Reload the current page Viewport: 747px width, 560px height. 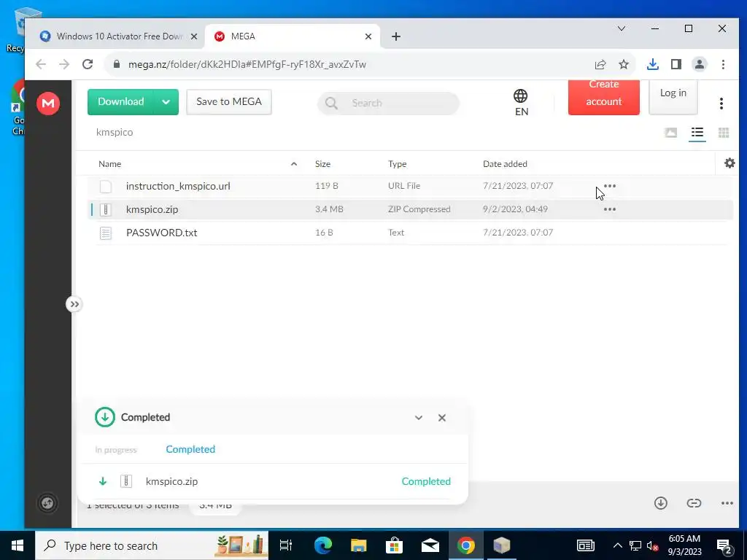pyautogui.click(x=88, y=64)
